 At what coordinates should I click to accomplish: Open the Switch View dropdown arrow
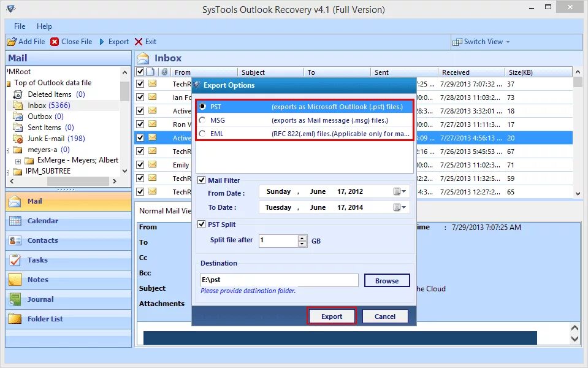(x=508, y=42)
